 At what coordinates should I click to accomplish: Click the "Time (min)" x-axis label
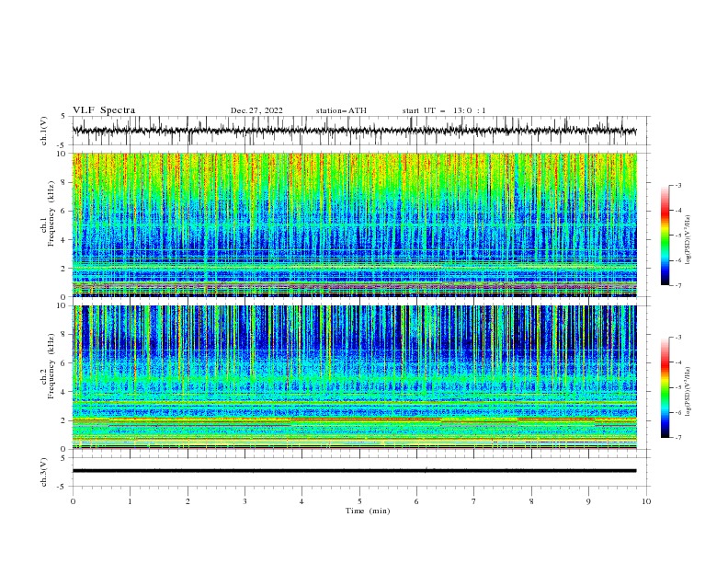(x=368, y=511)
